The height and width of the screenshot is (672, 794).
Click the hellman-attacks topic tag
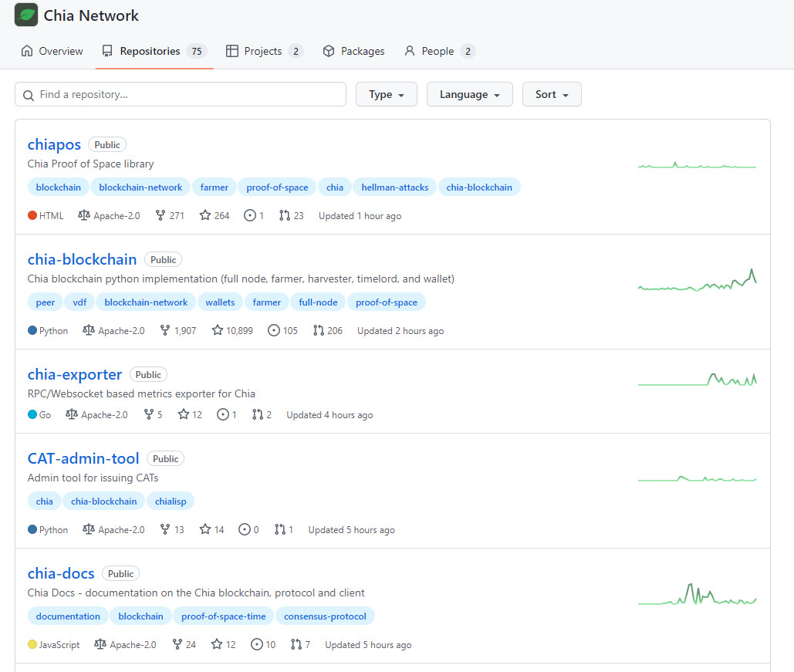395,187
